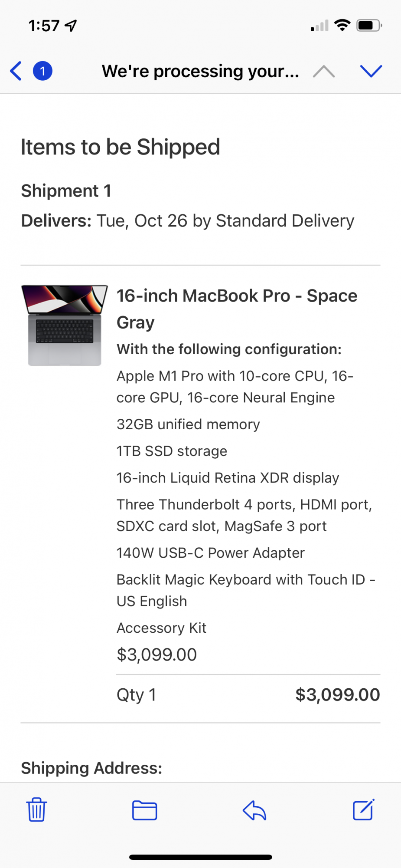The image size is (401, 868).
Task: Tap the back chevron to return to inbox
Action: 16,71
